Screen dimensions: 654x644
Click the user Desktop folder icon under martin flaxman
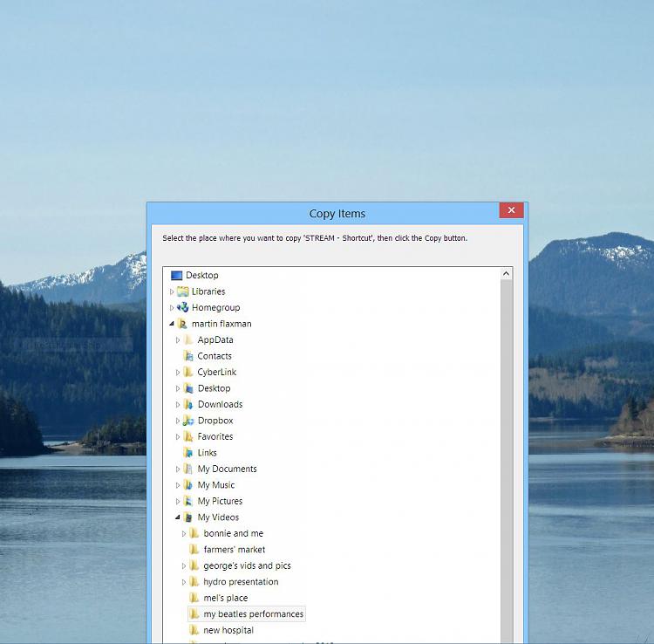(x=188, y=388)
